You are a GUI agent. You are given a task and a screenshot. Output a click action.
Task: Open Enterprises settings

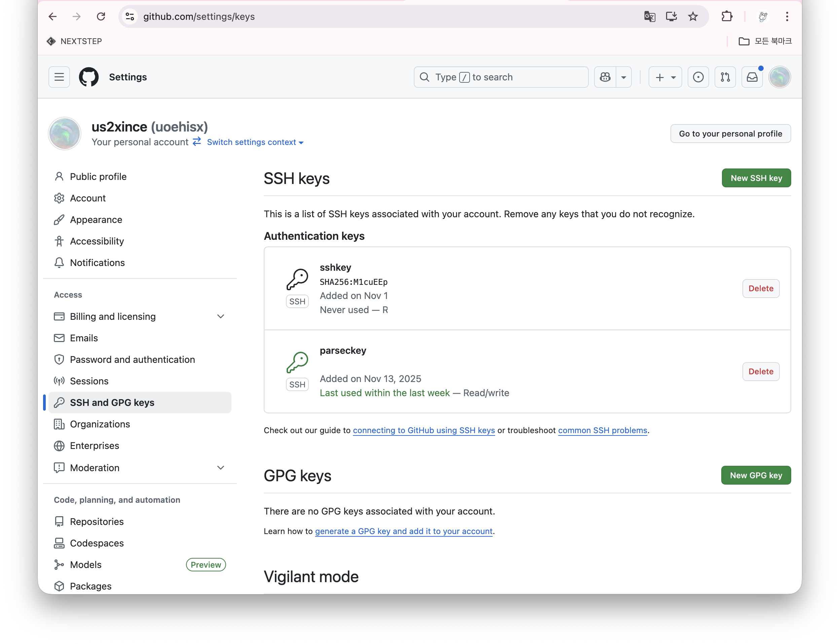coord(140,446)
